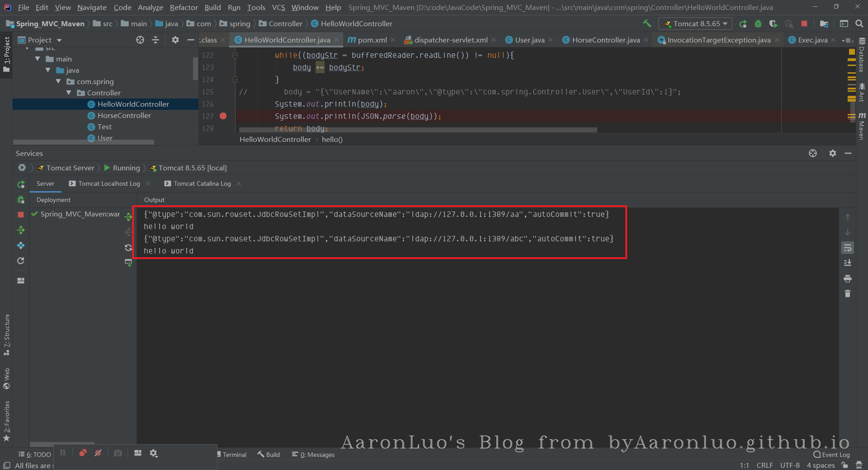This screenshot has width=868, height=470.
Task: Open Project panel settings gear
Action: click(175, 40)
